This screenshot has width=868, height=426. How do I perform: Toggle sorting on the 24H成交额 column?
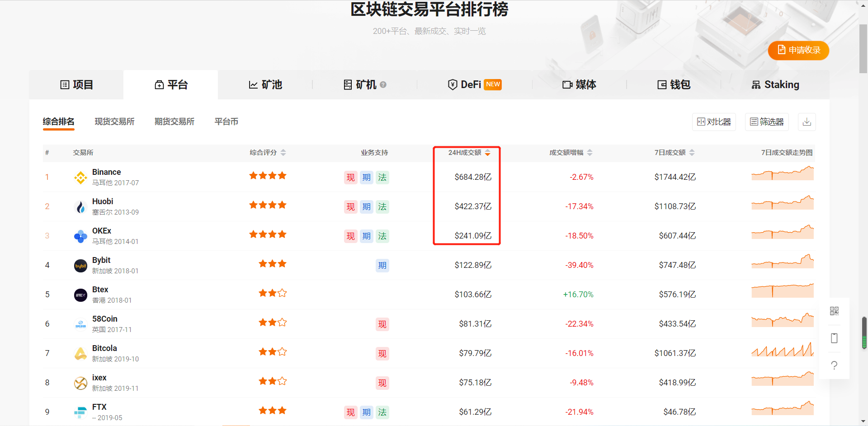487,152
